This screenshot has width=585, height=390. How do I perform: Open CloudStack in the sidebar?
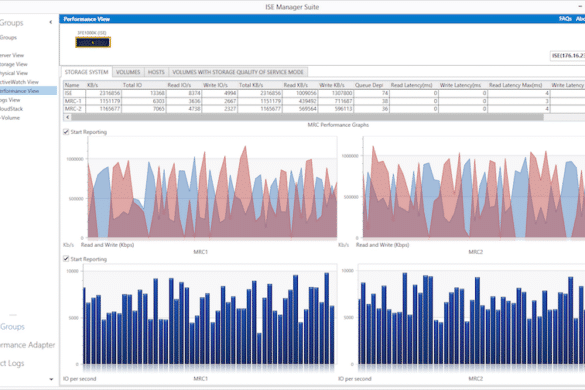(x=12, y=109)
